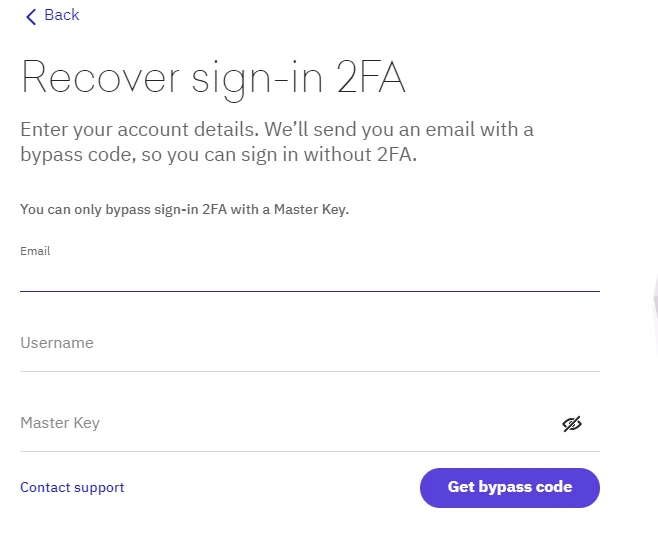The image size is (658, 542).
Task: Click the crossed-out eye icon
Action: tap(572, 424)
